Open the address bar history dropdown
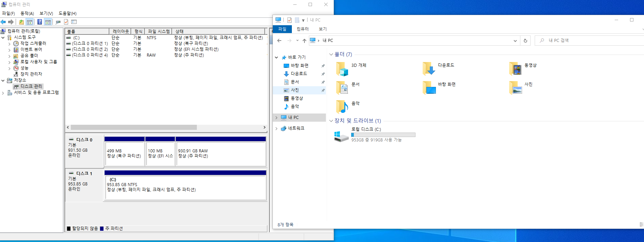Image resolution: width=644 pixels, height=242 pixels. 515,41
